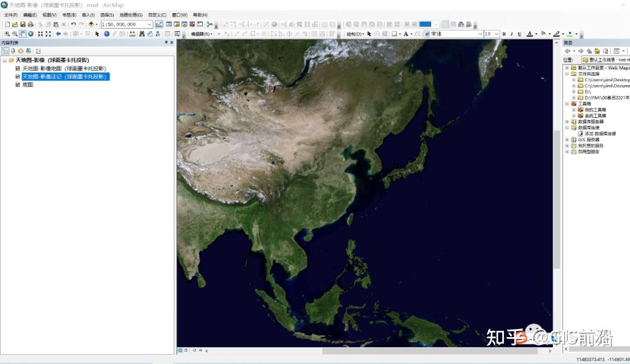Image resolution: width=630 pixels, height=364 pixels.
Task: Click the Add Data button
Action: point(91,24)
